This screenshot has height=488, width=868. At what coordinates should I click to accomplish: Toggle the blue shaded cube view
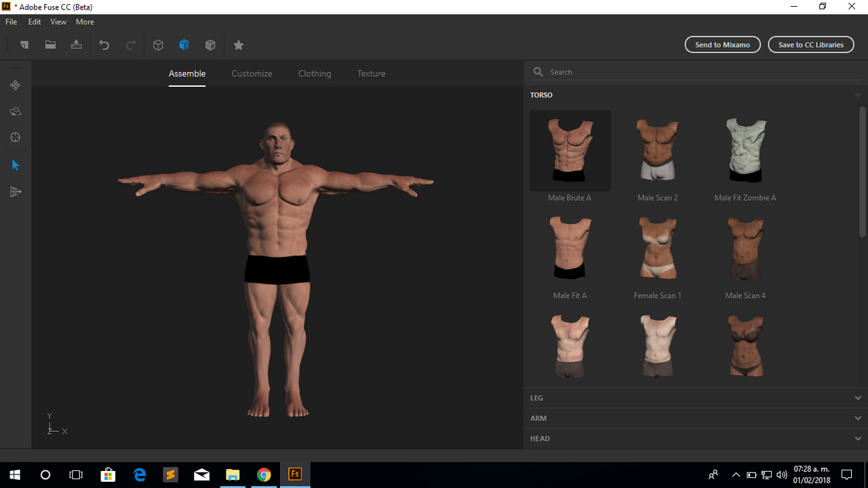pyautogui.click(x=184, y=45)
